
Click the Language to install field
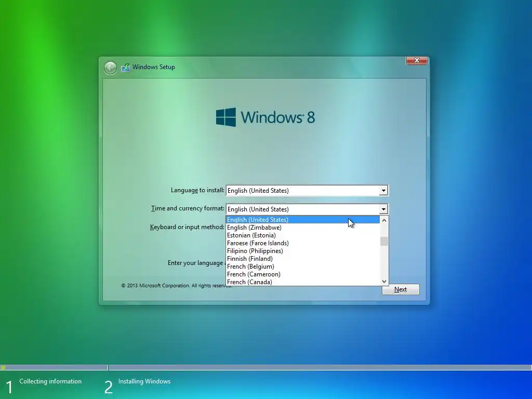point(307,191)
